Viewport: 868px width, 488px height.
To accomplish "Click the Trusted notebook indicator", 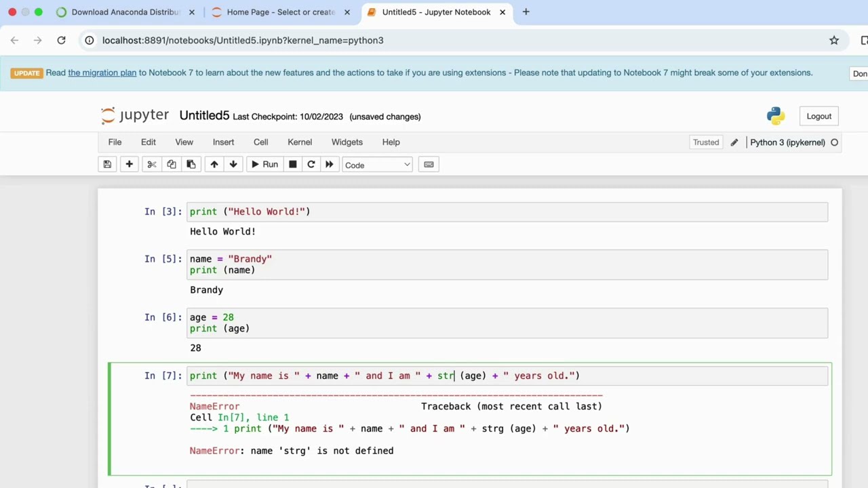I will 706,142.
